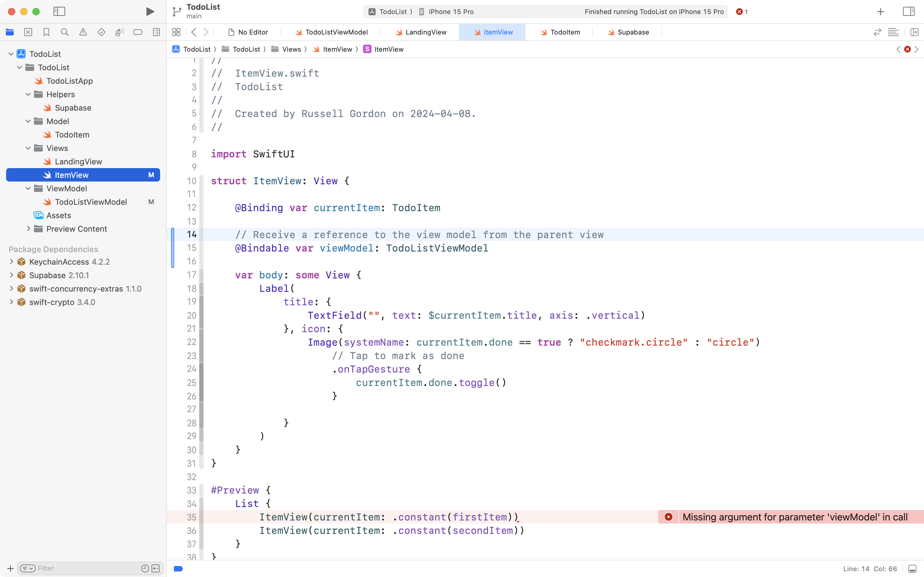Toggle breakpoints in the bottom debug bar
The height and width of the screenshot is (577, 924).
tap(178, 568)
